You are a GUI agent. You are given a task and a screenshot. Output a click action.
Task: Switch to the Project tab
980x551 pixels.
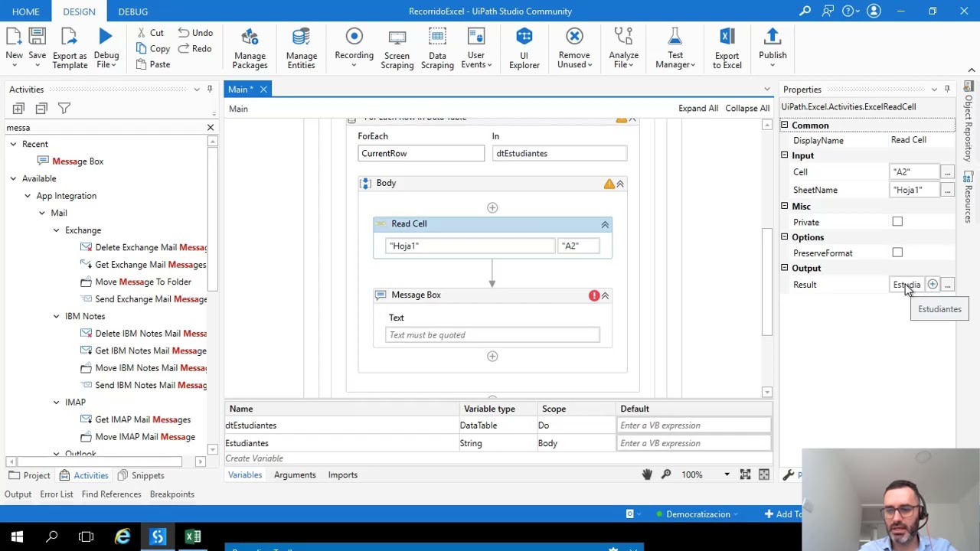pos(29,475)
